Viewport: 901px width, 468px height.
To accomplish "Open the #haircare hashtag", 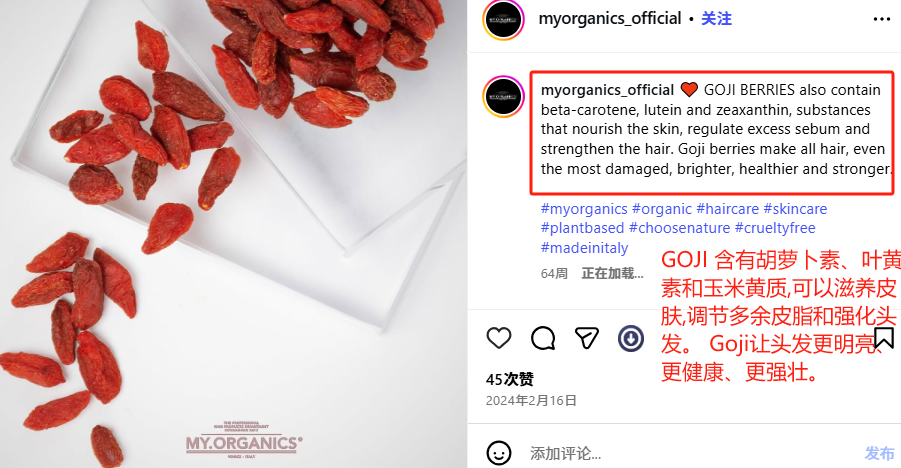I will [727, 209].
